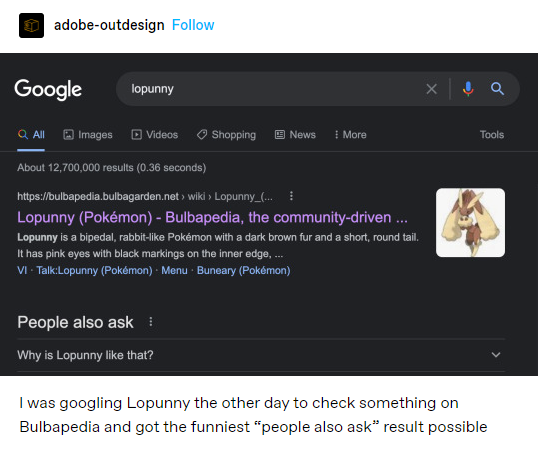
Task: Open the More search options dropdown
Action: pos(351,135)
